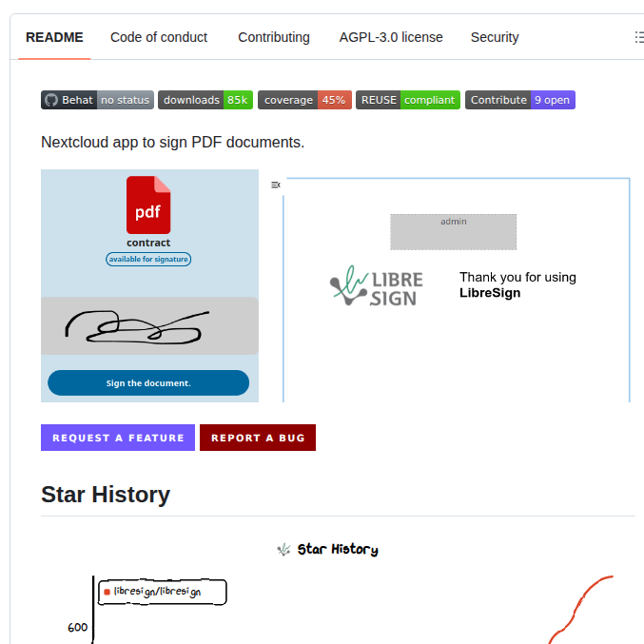Click Request a Feature button
644x644 pixels.
(x=118, y=438)
